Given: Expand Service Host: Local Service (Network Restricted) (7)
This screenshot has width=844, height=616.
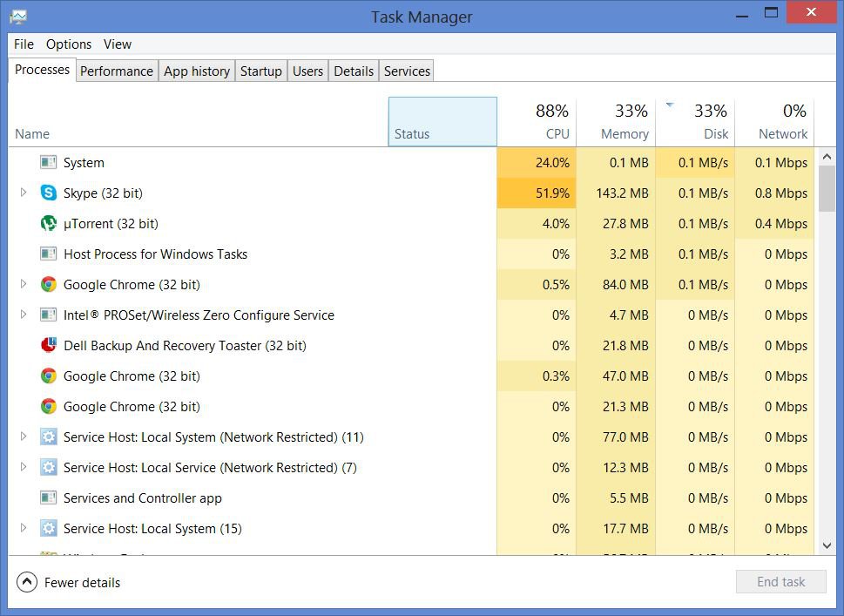Looking at the screenshot, I should pyautogui.click(x=24, y=467).
